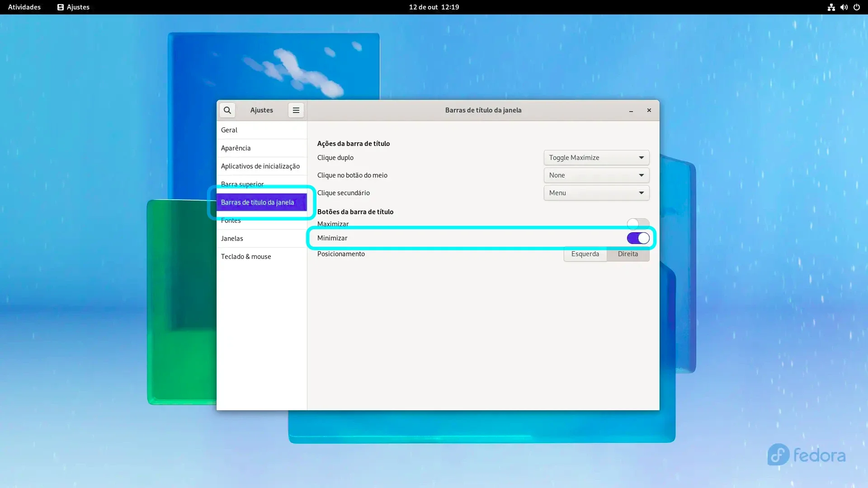Open Aplicativos de inicialização section
This screenshot has width=868, height=488.
click(x=262, y=166)
